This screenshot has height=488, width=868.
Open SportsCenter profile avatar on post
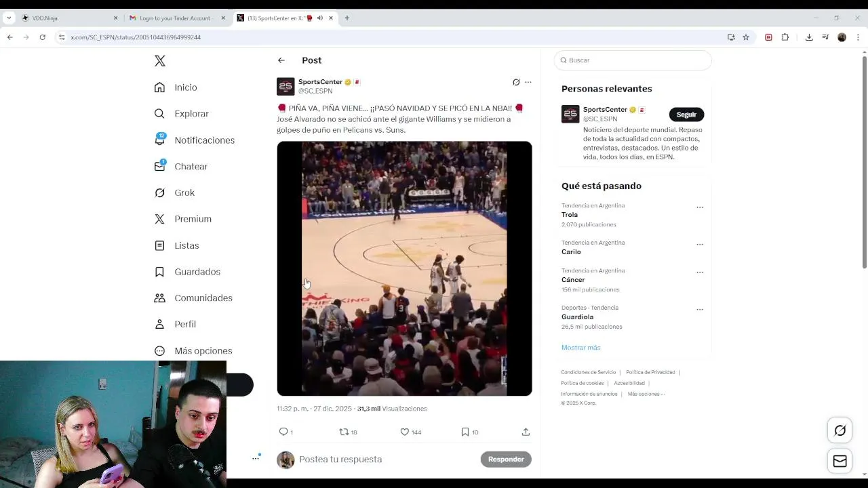click(285, 86)
